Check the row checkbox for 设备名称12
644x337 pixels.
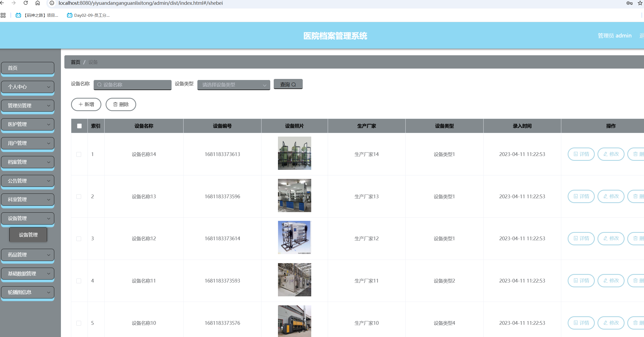point(79,239)
